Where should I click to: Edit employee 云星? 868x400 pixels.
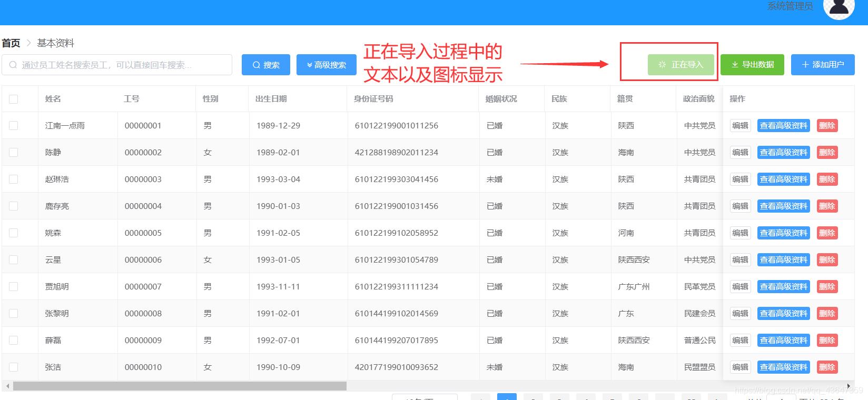point(741,259)
